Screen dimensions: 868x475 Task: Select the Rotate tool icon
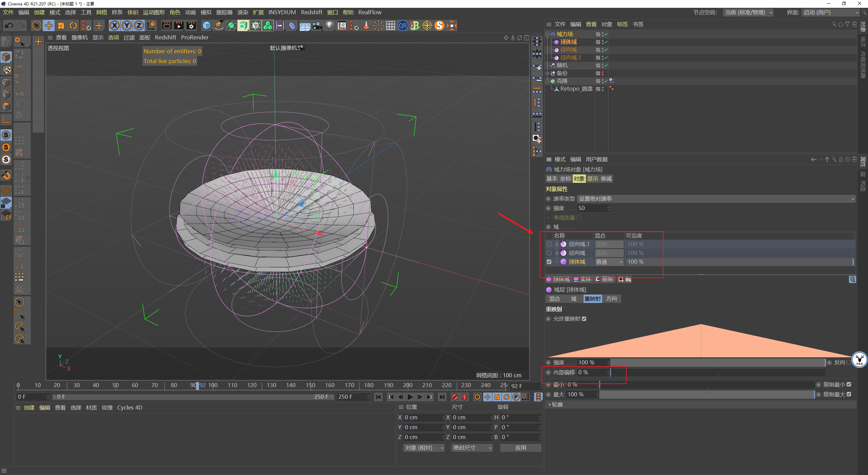(73, 25)
